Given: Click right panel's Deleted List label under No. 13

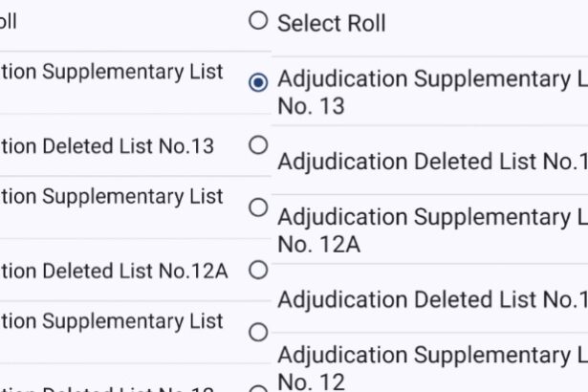Looking at the screenshot, I should 430,162.
